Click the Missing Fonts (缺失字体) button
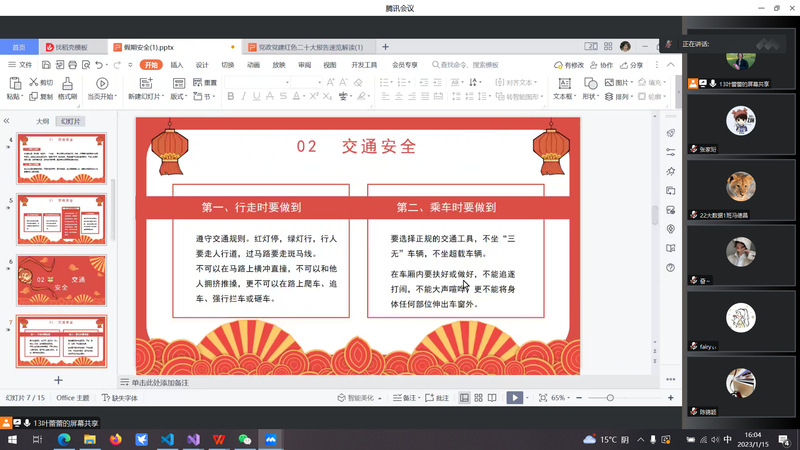800x450 pixels. click(120, 397)
